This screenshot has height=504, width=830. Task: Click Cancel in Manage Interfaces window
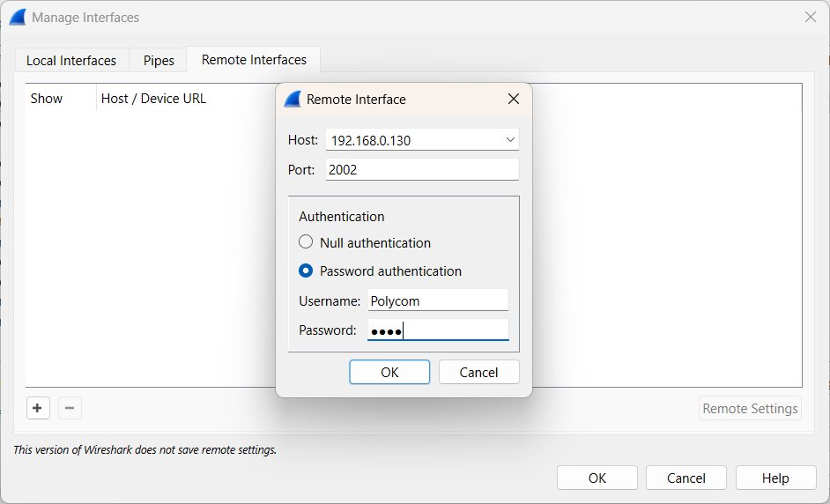(686, 478)
